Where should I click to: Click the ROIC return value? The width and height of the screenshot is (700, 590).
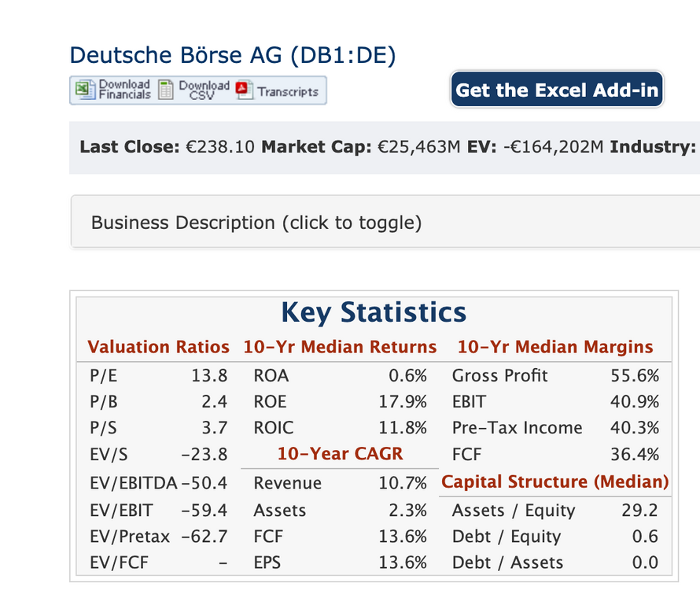403,428
